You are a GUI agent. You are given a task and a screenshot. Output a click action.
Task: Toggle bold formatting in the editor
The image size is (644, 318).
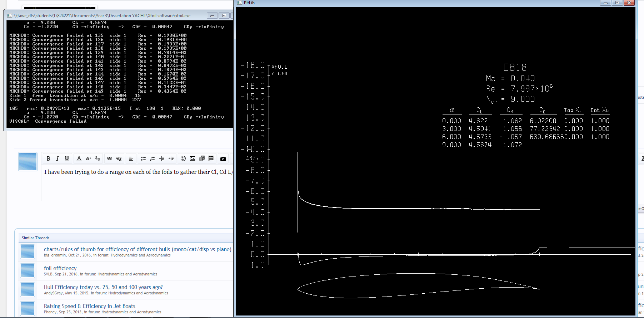(48, 158)
